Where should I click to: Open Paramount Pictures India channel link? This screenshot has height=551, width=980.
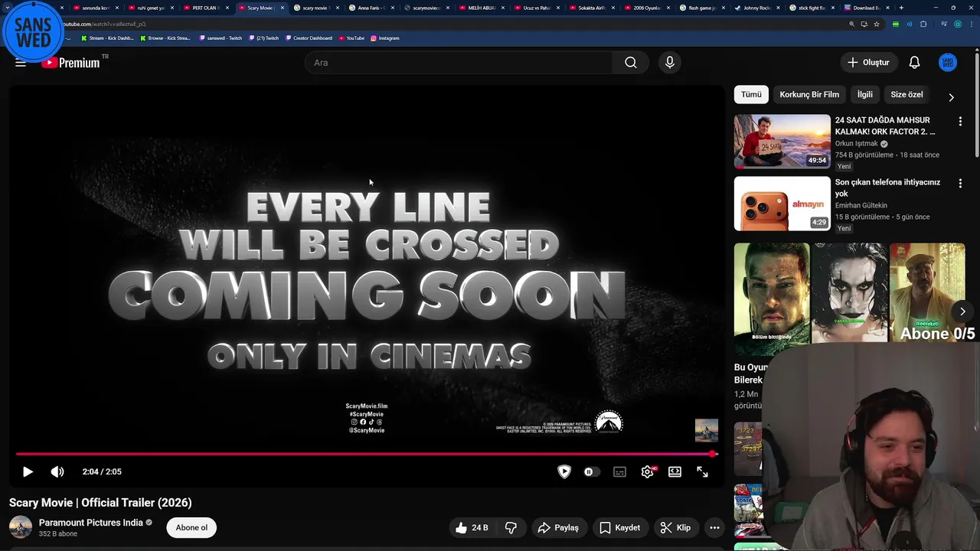[x=91, y=523]
